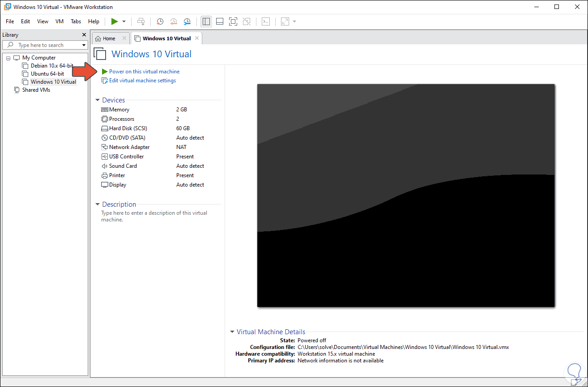Screen dimensions: 588x387
Task: Click the green Power On toolbar button
Action: click(x=115, y=21)
